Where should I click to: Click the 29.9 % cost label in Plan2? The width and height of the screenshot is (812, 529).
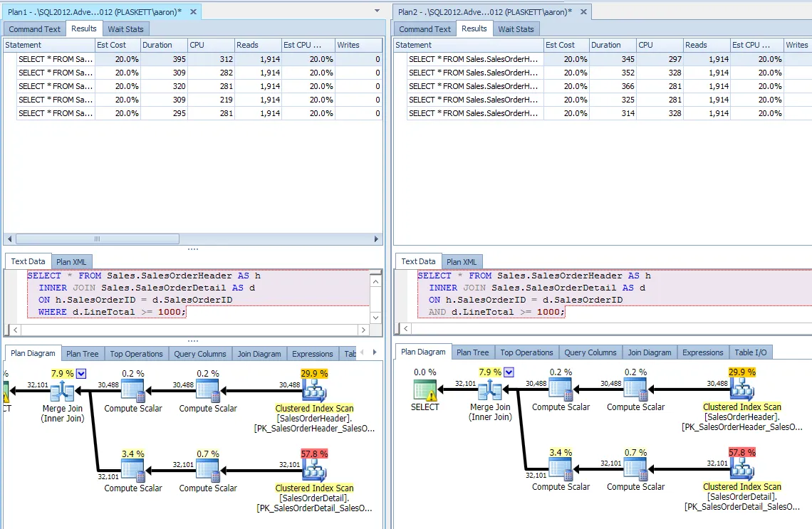[x=742, y=372]
